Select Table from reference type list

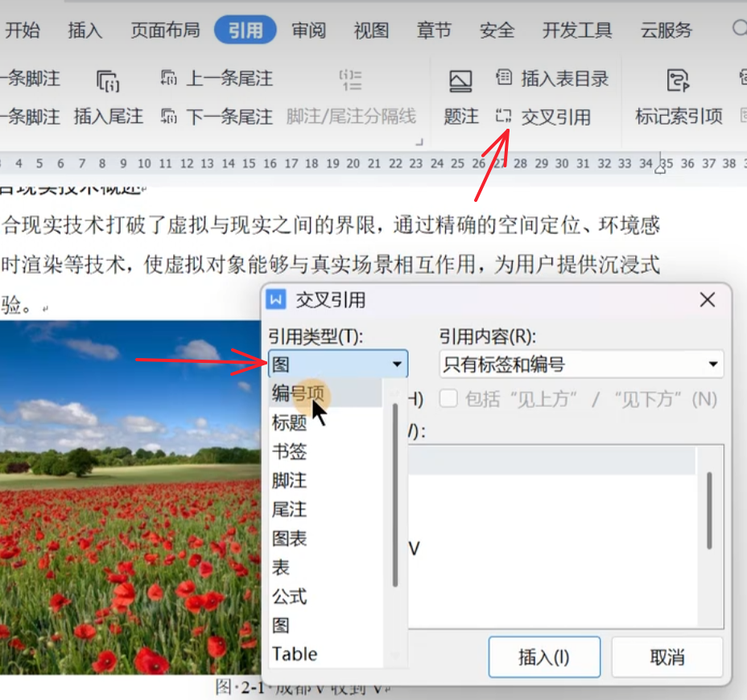[x=325, y=654]
